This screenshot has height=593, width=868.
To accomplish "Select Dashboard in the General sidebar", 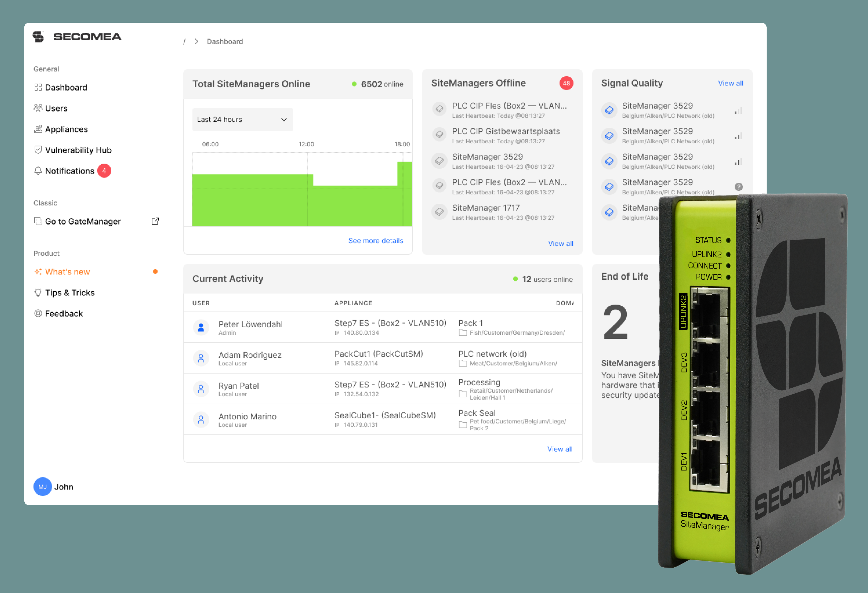I will tap(66, 87).
